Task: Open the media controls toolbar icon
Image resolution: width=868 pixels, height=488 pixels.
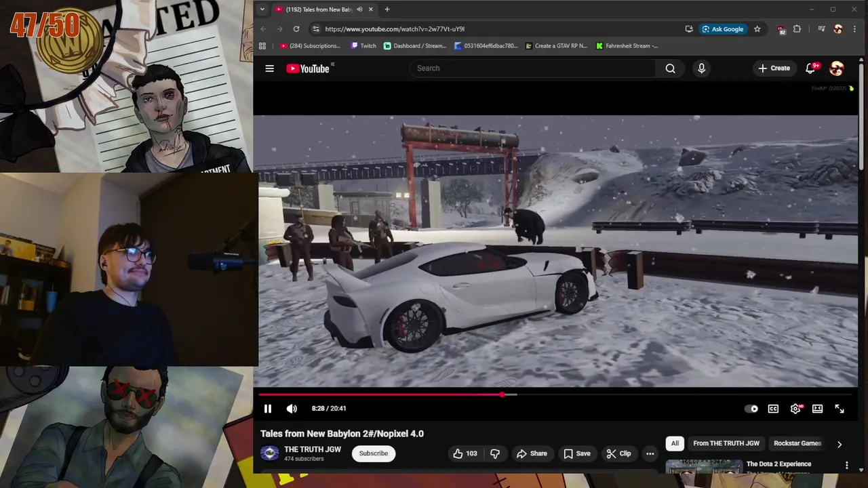Action: [821, 29]
